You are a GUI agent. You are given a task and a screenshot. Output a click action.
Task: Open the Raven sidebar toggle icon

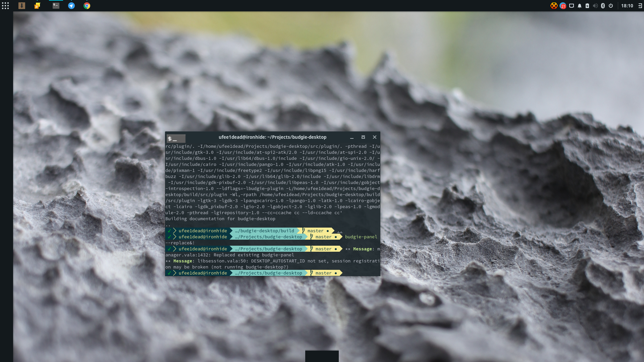(x=640, y=6)
